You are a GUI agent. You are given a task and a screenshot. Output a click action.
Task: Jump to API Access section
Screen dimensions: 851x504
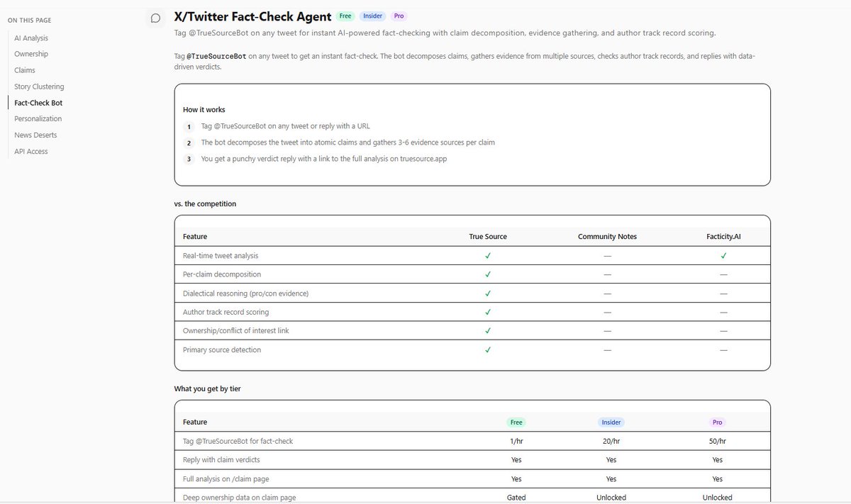31,151
